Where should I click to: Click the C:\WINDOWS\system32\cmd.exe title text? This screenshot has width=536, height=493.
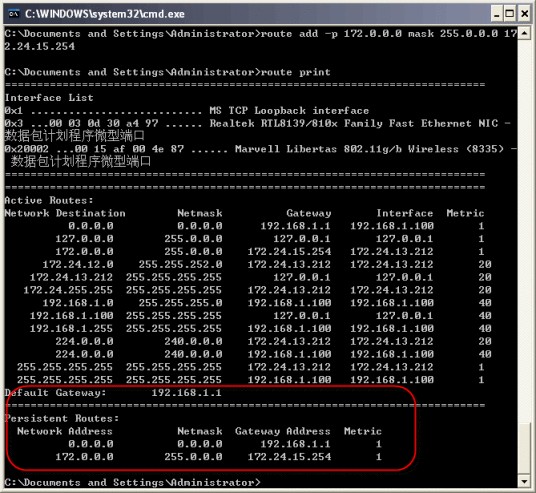coord(105,14)
